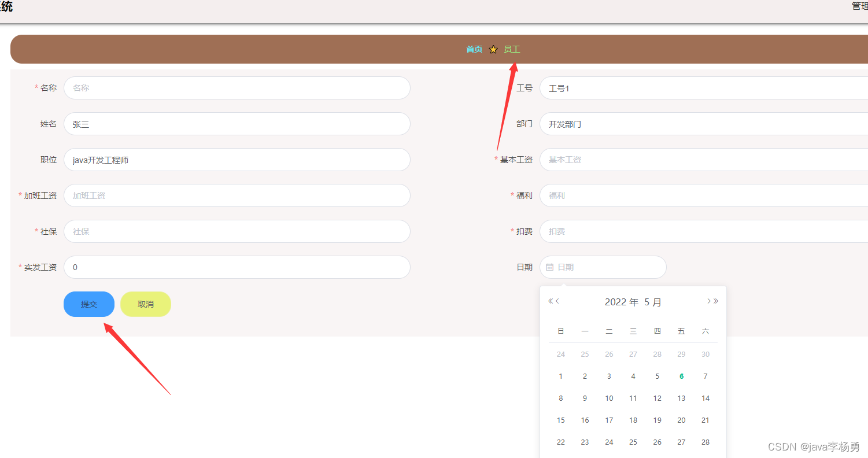Click the 5 月 month header
This screenshot has width=868, height=458.
pyautogui.click(x=653, y=302)
